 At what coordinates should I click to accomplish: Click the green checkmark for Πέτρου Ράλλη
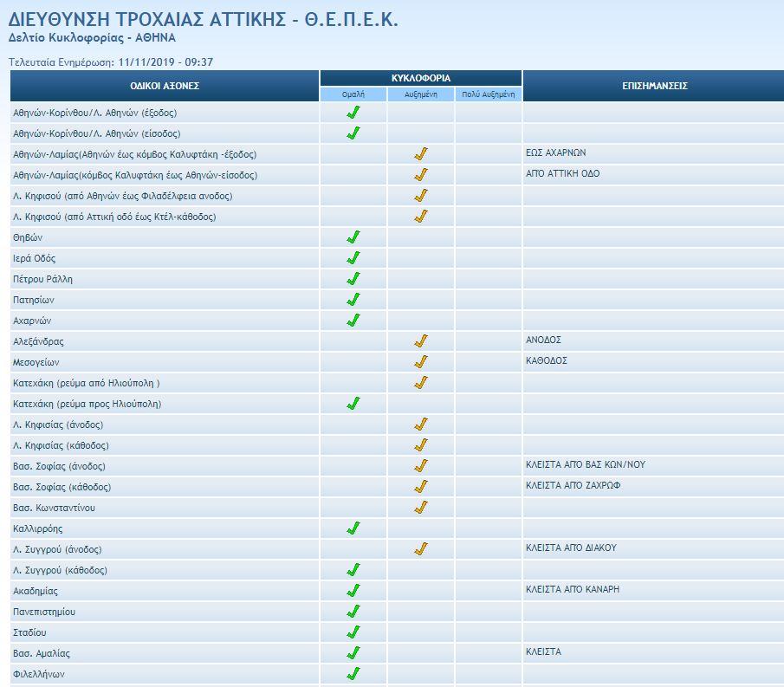pyautogui.click(x=353, y=279)
